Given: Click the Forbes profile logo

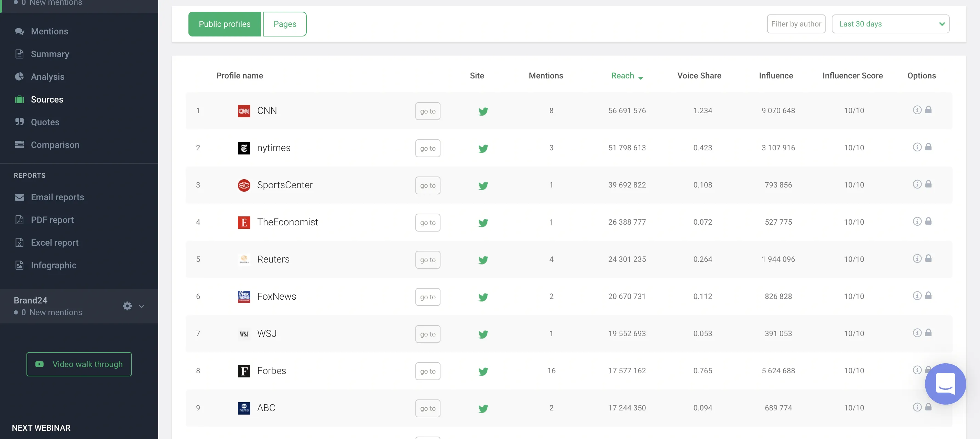Looking at the screenshot, I should pos(244,371).
